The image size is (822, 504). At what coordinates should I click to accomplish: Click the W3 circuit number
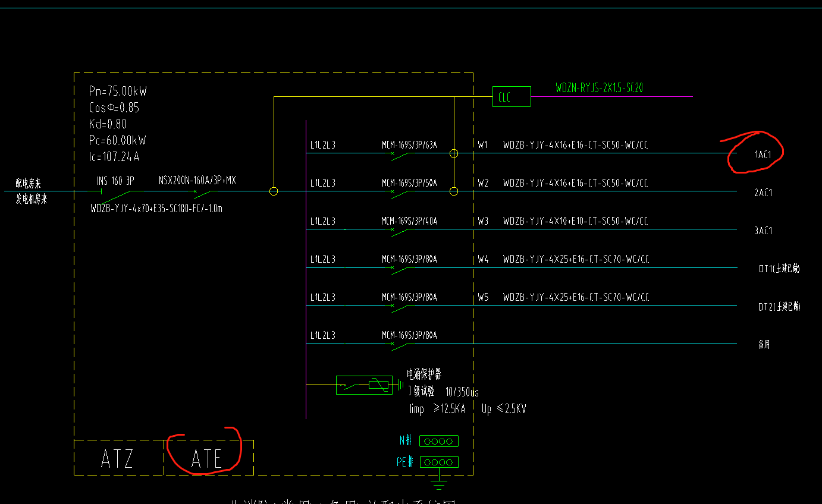click(x=482, y=221)
